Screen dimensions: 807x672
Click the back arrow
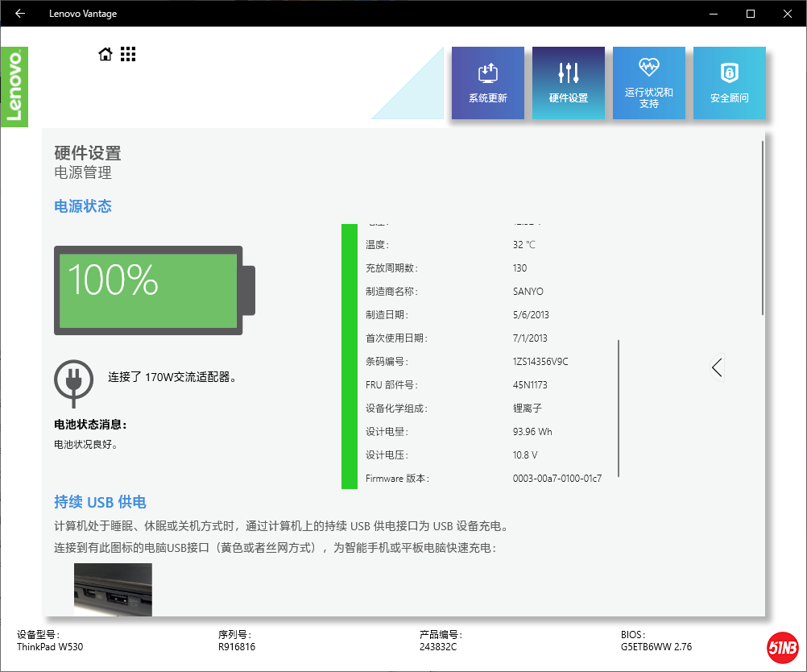(19, 13)
